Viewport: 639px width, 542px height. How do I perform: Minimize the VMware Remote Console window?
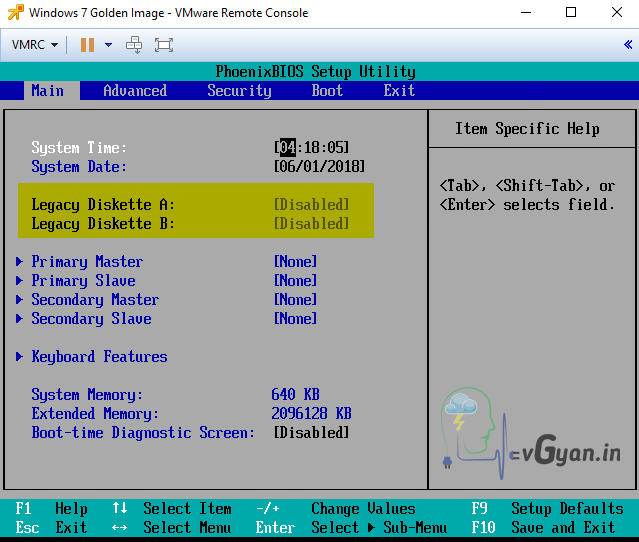526,13
